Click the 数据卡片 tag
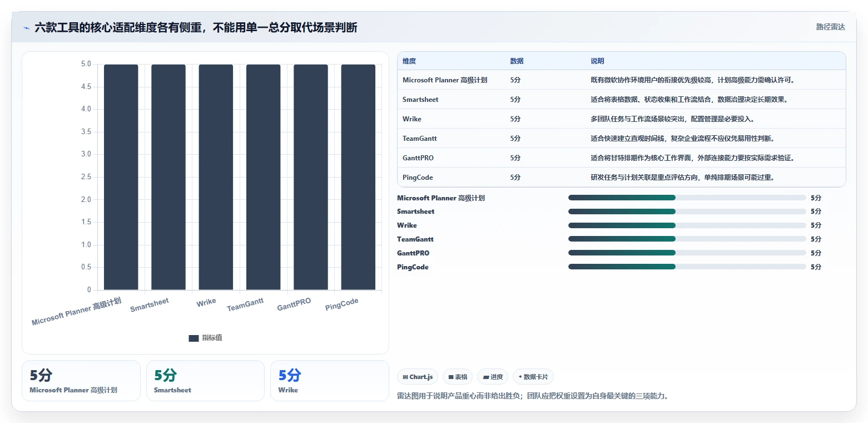868x423 pixels. pos(533,377)
